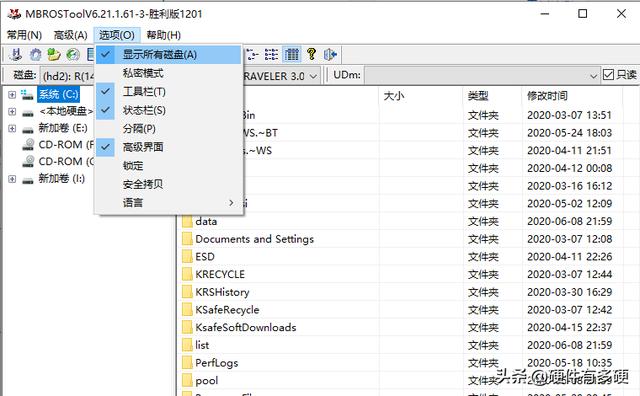Image resolution: width=640 pixels, height=396 pixels.
Task: Click the green folder toolbar icon
Action: [x=53, y=54]
